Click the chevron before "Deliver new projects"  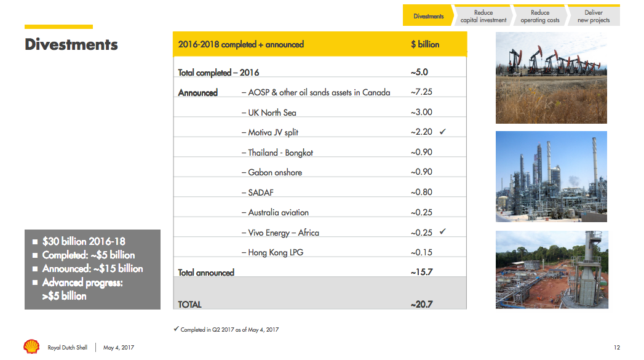567,15
